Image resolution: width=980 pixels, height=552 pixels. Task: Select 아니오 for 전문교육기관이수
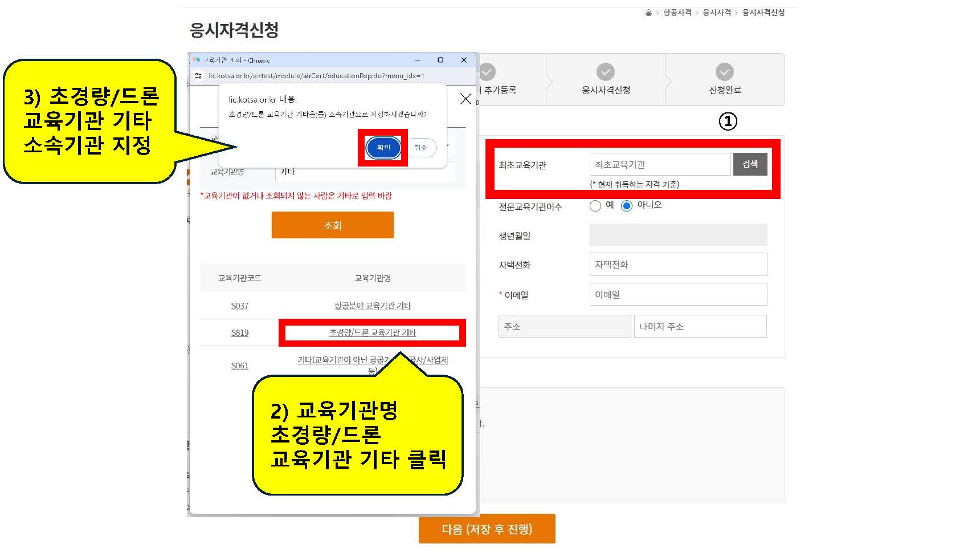point(627,206)
